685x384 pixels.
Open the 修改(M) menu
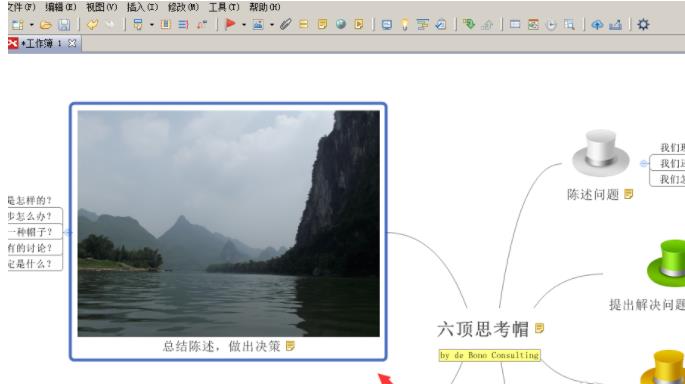click(x=183, y=7)
